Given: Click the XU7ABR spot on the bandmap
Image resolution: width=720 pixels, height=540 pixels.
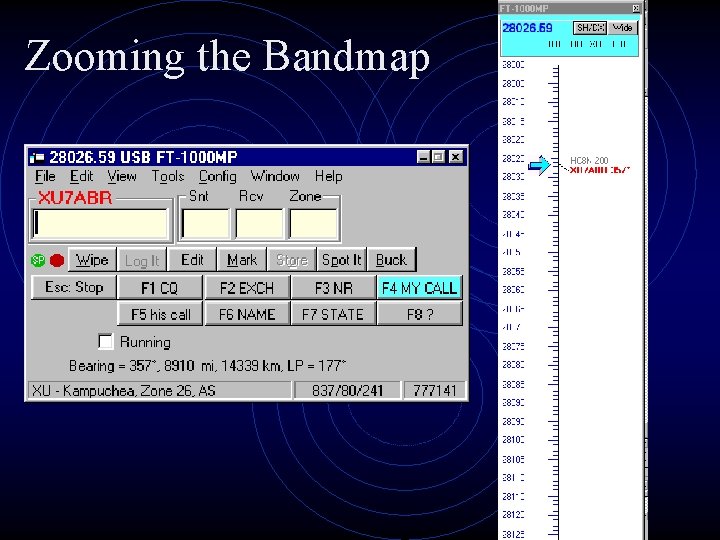Looking at the screenshot, I should (x=600, y=170).
